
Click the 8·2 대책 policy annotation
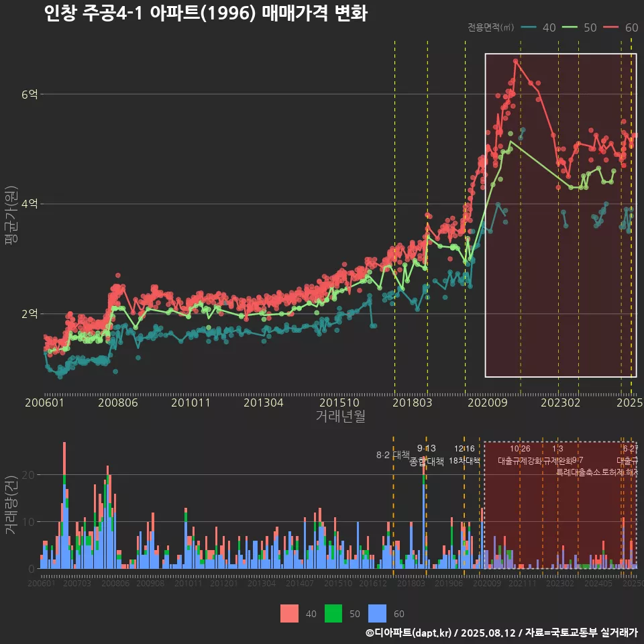coord(393,455)
